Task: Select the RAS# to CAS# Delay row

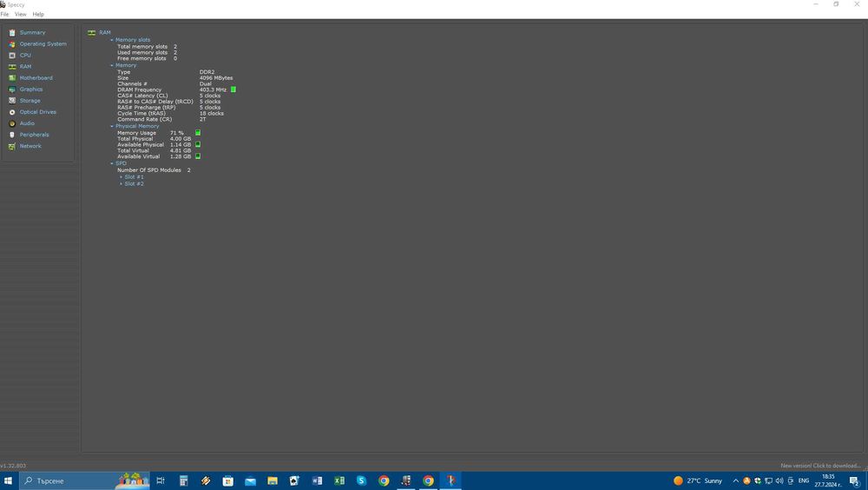Action: (x=169, y=102)
